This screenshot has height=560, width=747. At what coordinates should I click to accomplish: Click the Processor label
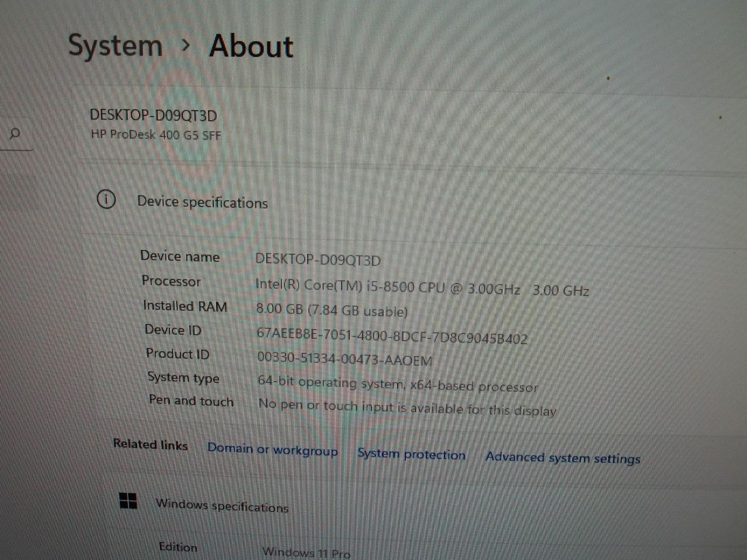[x=171, y=281]
